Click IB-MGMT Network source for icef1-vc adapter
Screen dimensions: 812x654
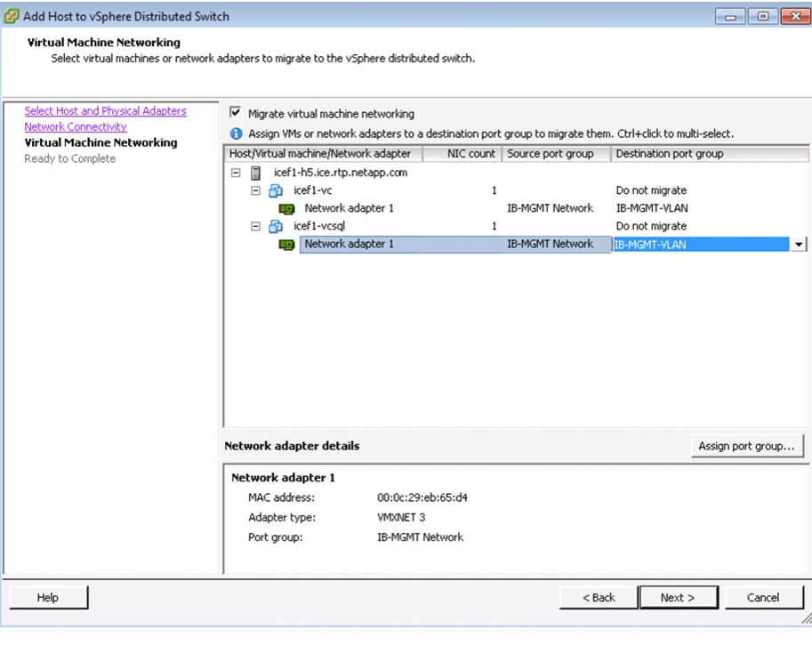pyautogui.click(x=550, y=208)
